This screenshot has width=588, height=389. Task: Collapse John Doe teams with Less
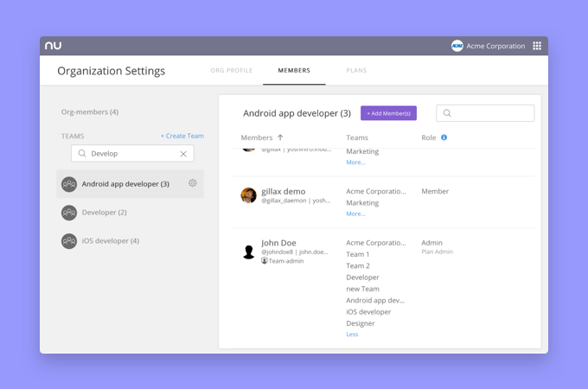click(352, 335)
